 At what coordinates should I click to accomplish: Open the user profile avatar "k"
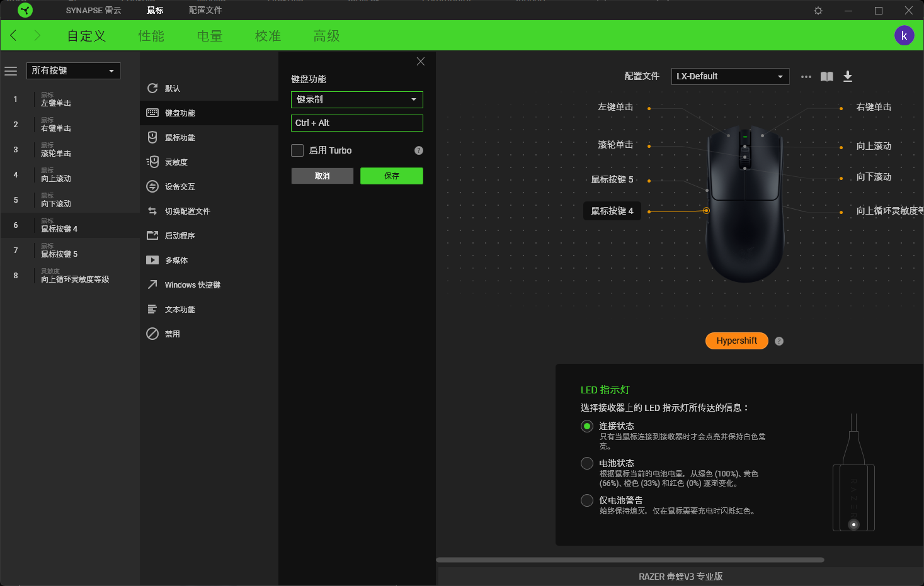904,35
